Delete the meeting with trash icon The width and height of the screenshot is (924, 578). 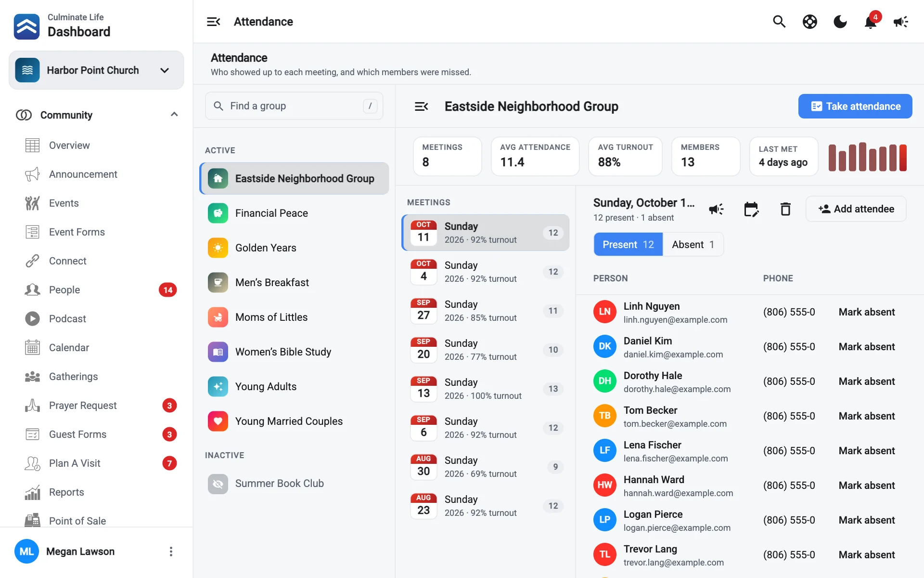click(785, 209)
